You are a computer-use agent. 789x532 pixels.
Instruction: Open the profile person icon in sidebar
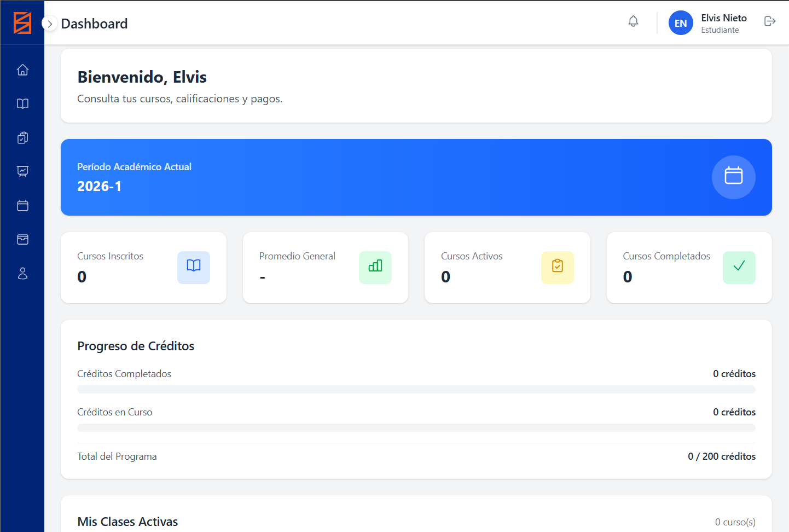[22, 273]
